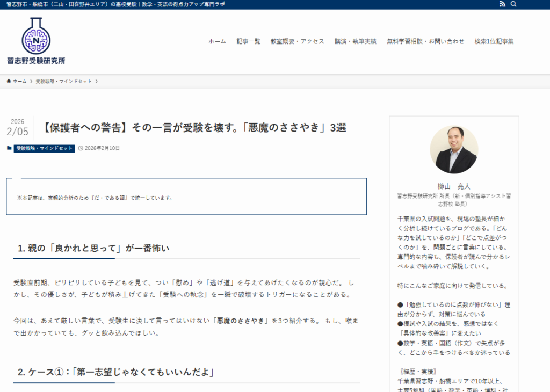550x392 pixels.
Task: Open 検索1位記事集 navigation item
Action: click(x=494, y=41)
